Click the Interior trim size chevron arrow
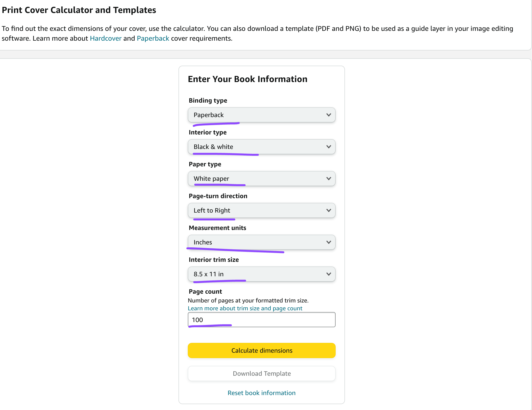This screenshot has width=532, height=410. [329, 274]
